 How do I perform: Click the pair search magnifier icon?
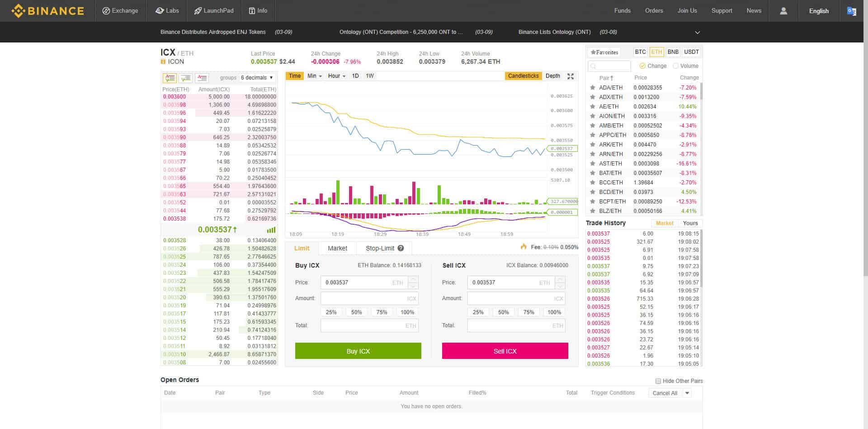[593, 66]
